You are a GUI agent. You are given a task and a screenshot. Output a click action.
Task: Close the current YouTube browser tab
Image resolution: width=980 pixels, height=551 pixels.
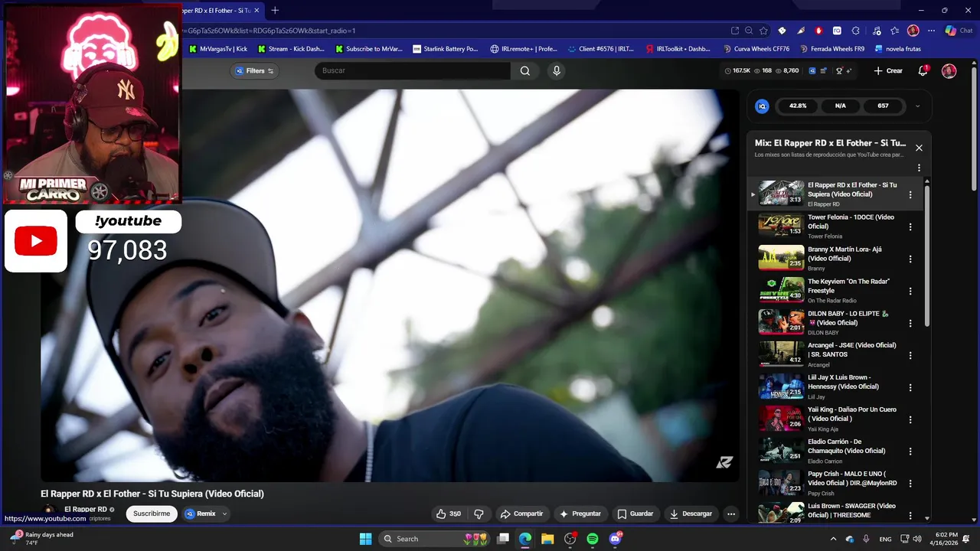click(256, 10)
